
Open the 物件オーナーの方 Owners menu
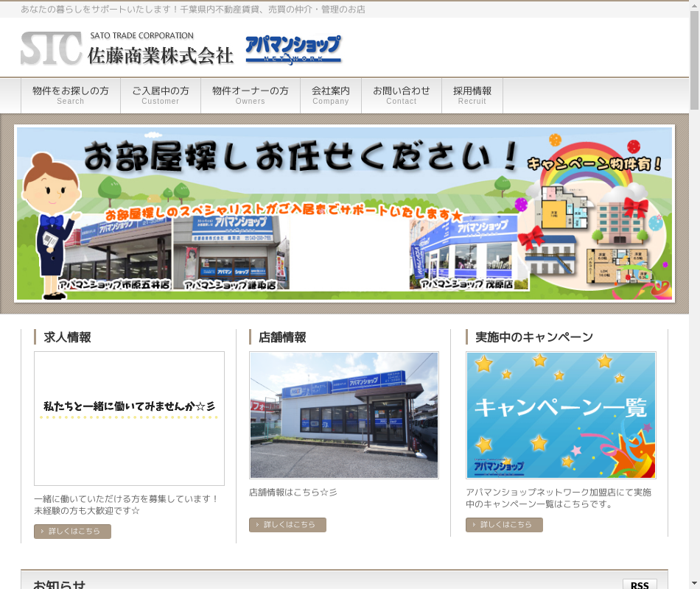pos(251,96)
